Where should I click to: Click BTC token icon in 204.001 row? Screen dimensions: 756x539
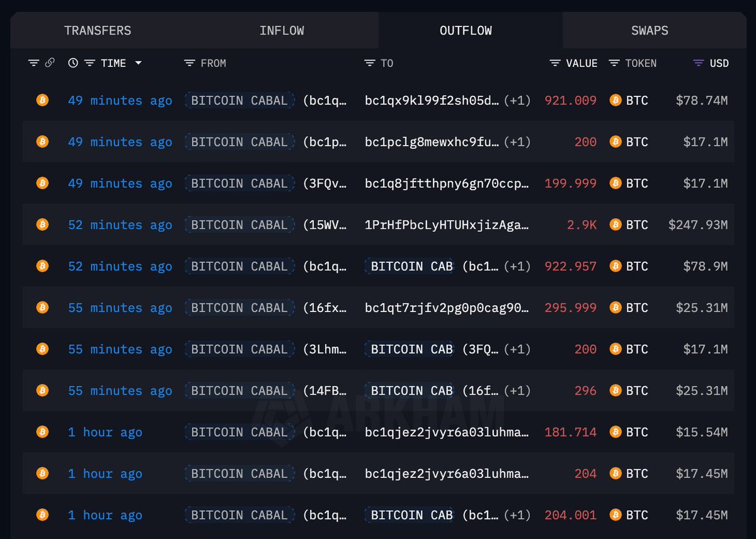click(616, 515)
